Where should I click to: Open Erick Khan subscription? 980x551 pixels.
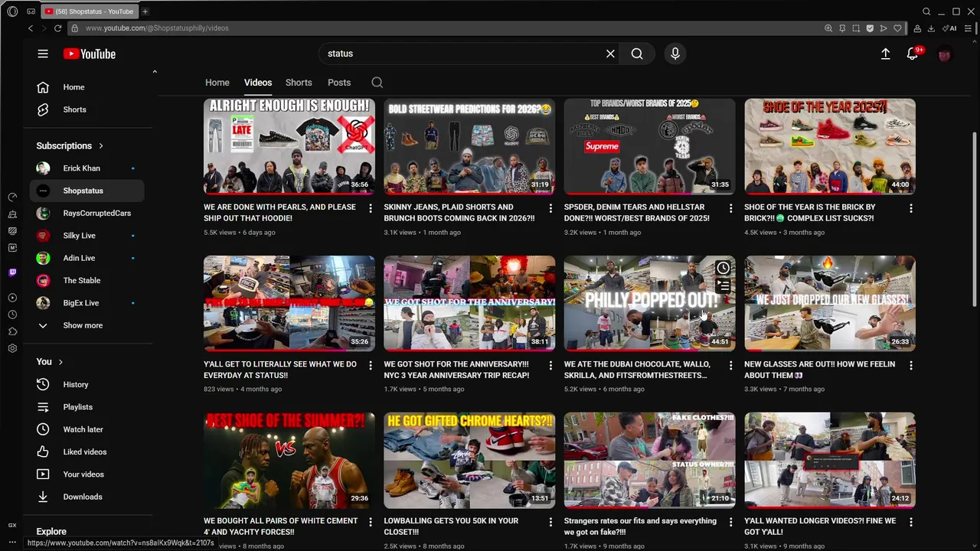coord(87,168)
